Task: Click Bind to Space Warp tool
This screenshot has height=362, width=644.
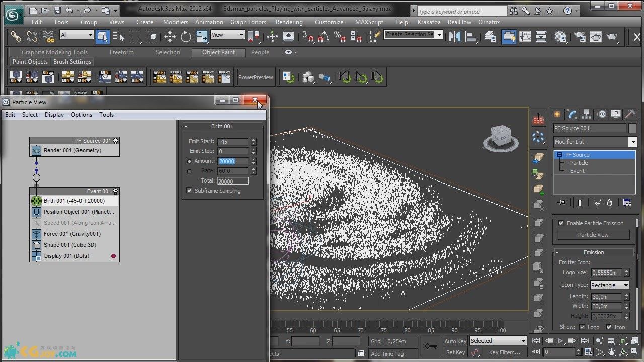Action: click(x=48, y=36)
